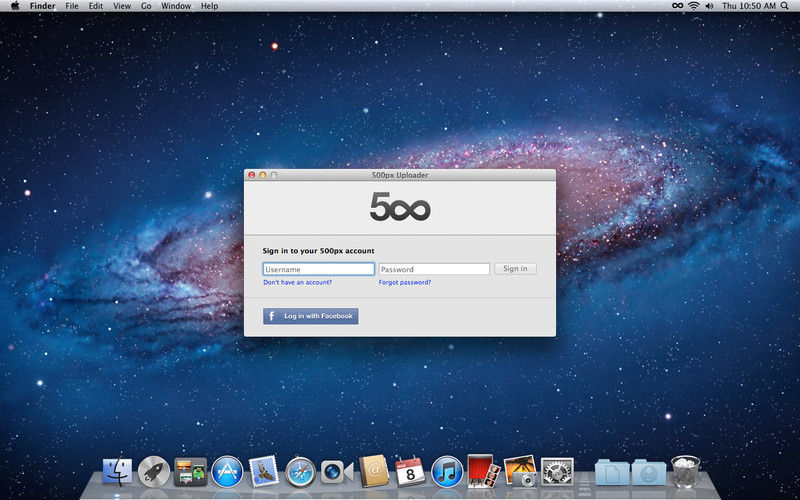The height and width of the screenshot is (500, 800).
Task: Click Log in with Facebook button
Action: tap(311, 316)
